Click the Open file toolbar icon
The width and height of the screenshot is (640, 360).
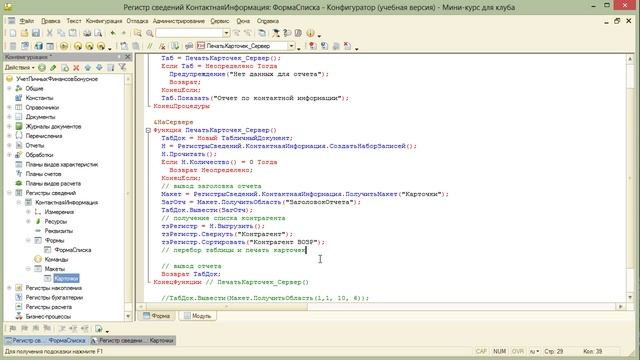click(24, 33)
